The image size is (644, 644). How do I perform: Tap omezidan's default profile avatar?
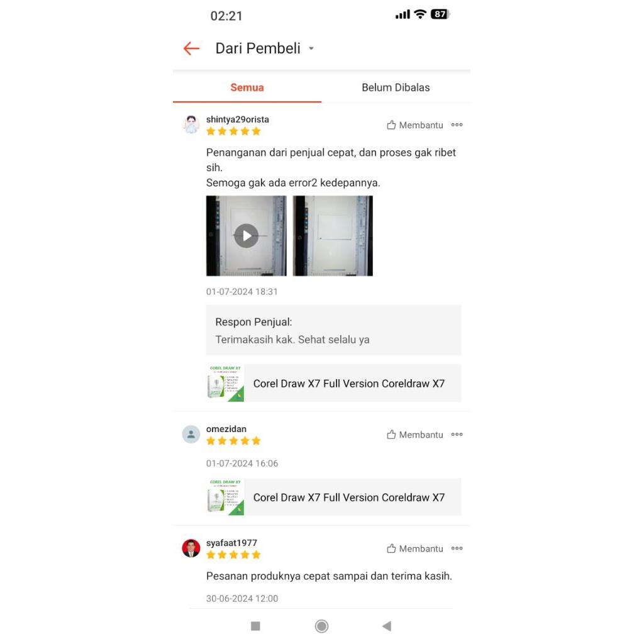(191, 435)
